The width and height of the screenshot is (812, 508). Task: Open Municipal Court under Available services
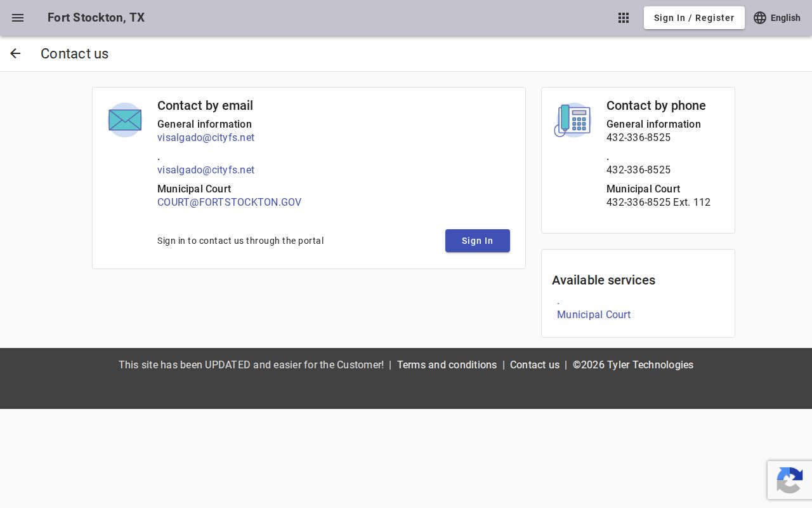pyautogui.click(x=594, y=314)
